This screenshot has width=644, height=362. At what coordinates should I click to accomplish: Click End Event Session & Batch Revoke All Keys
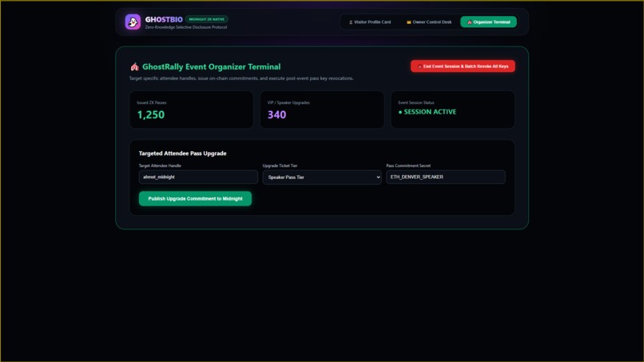pos(463,66)
